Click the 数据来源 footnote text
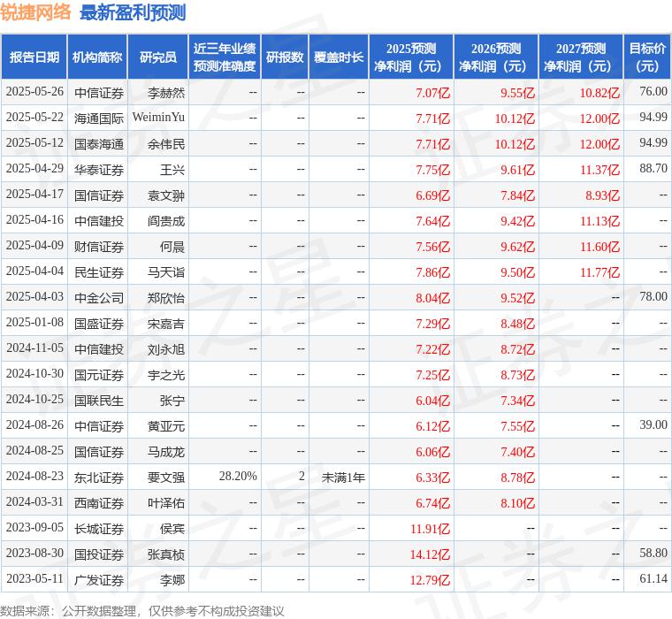672x619 pixels. [x=141, y=611]
